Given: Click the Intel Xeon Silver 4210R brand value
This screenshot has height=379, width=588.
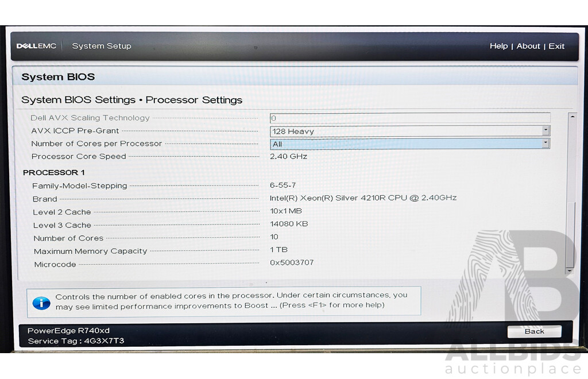Looking at the screenshot, I should 363,198.
